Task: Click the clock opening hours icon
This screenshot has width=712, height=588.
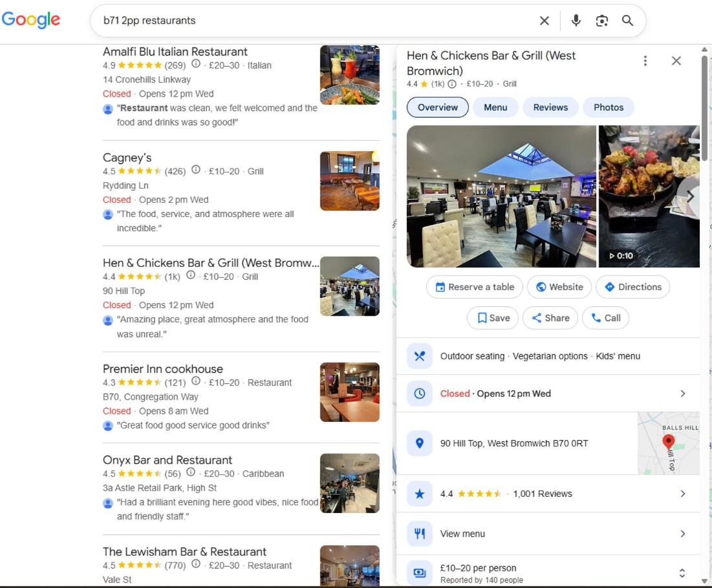Action: tap(420, 394)
